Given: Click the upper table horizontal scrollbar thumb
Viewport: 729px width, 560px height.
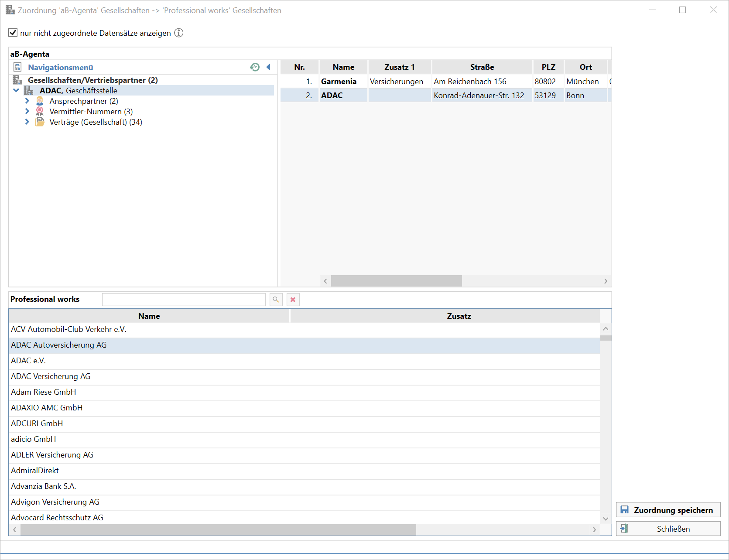Looking at the screenshot, I should pyautogui.click(x=397, y=281).
